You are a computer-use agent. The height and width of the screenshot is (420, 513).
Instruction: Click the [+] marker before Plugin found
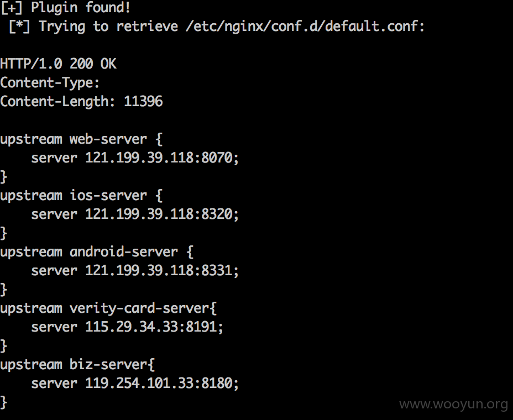point(12,8)
